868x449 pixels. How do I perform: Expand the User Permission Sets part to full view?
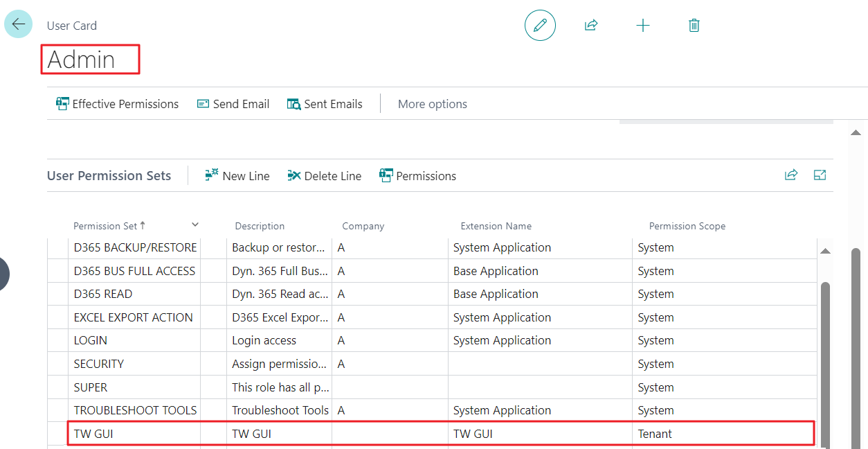pos(820,175)
